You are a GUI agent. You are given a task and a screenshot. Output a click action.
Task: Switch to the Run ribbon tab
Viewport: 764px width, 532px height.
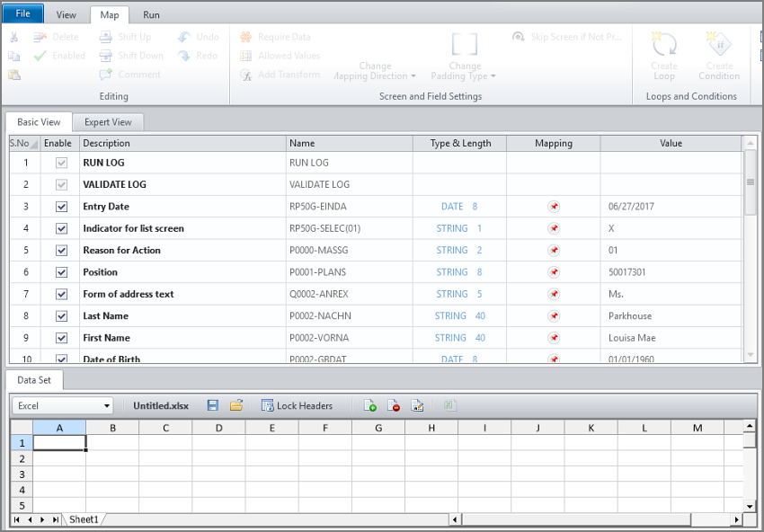click(151, 15)
